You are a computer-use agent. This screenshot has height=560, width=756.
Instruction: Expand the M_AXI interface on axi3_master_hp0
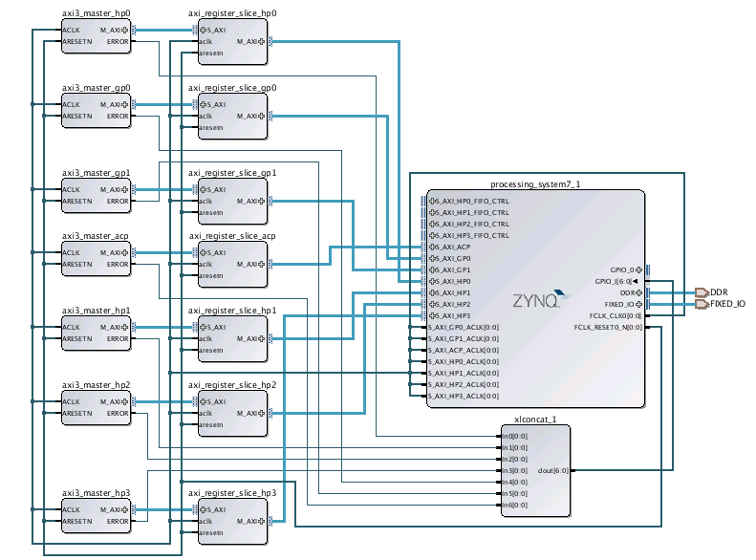click(x=124, y=30)
